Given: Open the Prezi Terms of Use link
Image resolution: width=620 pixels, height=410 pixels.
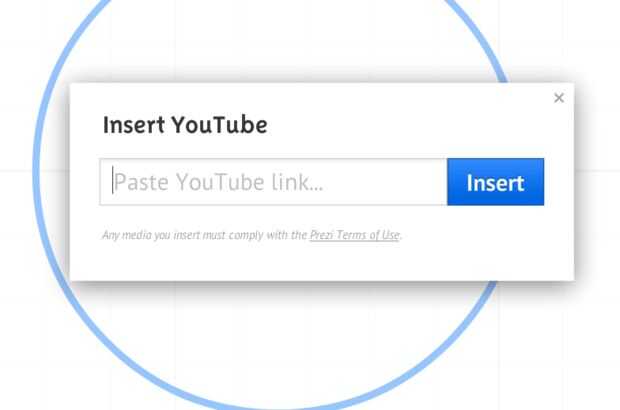Looking at the screenshot, I should tap(354, 235).
